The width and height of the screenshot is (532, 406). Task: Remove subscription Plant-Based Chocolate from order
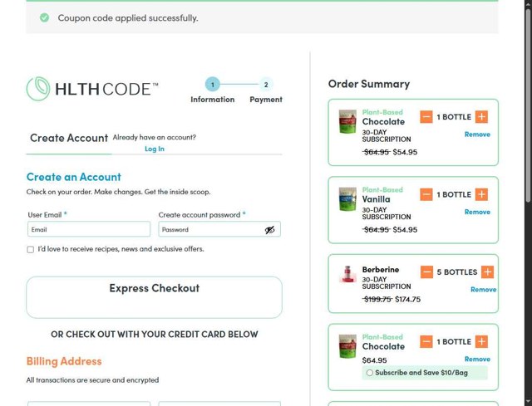(477, 135)
